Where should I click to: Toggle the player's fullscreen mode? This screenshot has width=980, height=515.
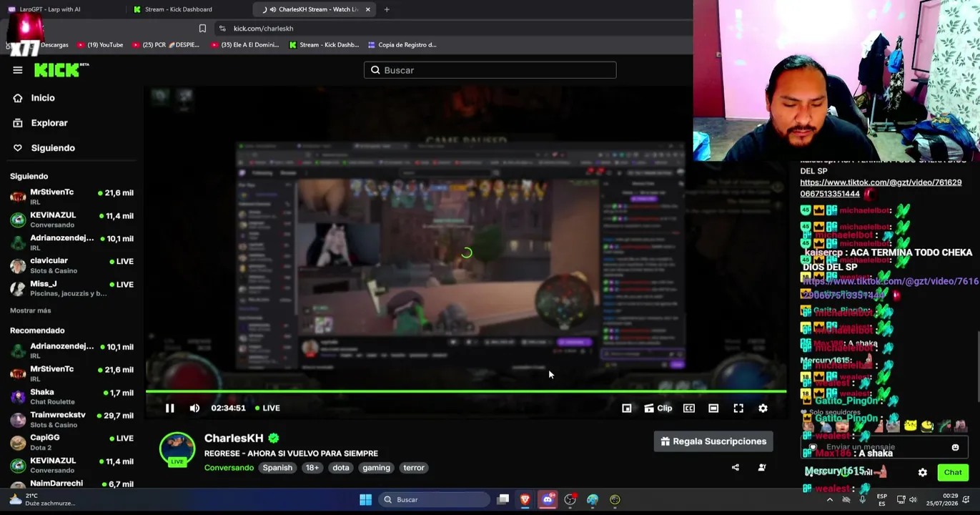point(738,408)
